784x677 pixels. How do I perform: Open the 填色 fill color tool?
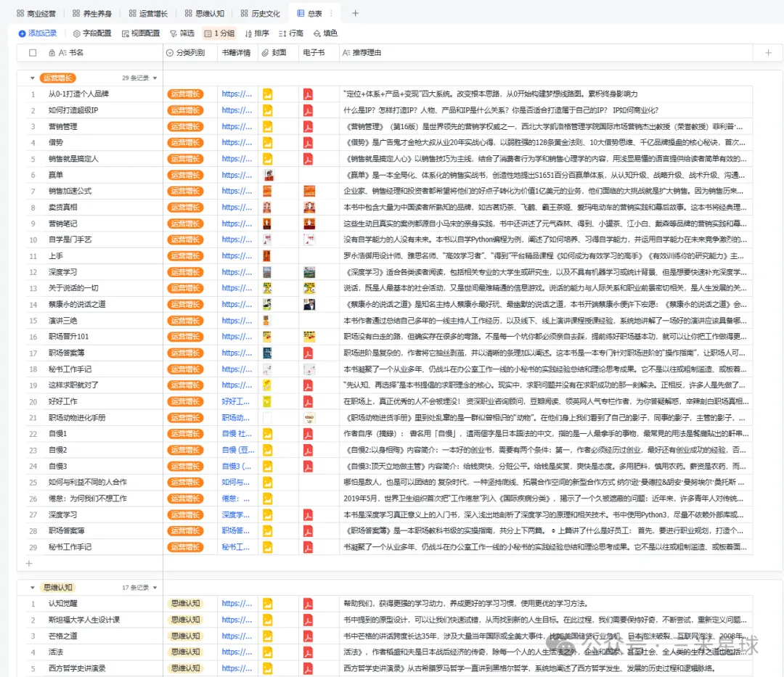click(325, 33)
